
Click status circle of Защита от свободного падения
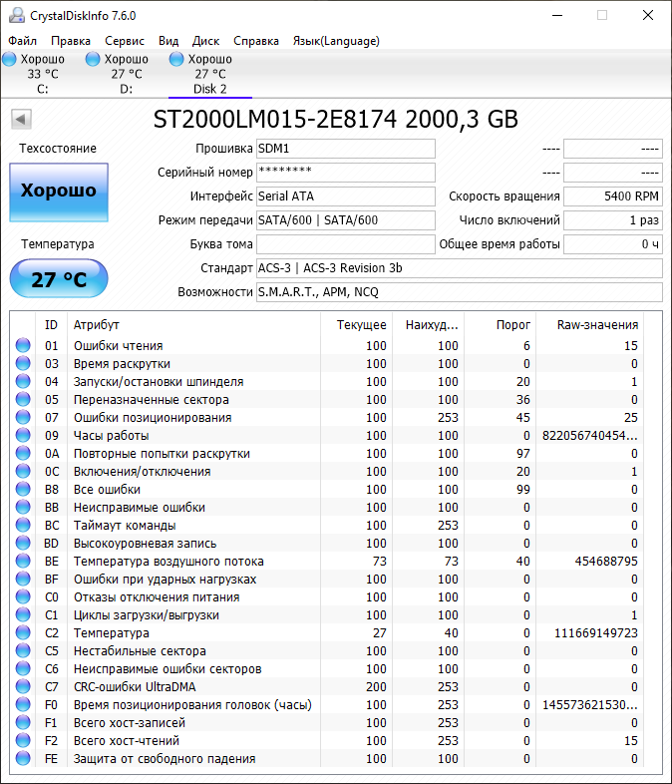[23, 759]
